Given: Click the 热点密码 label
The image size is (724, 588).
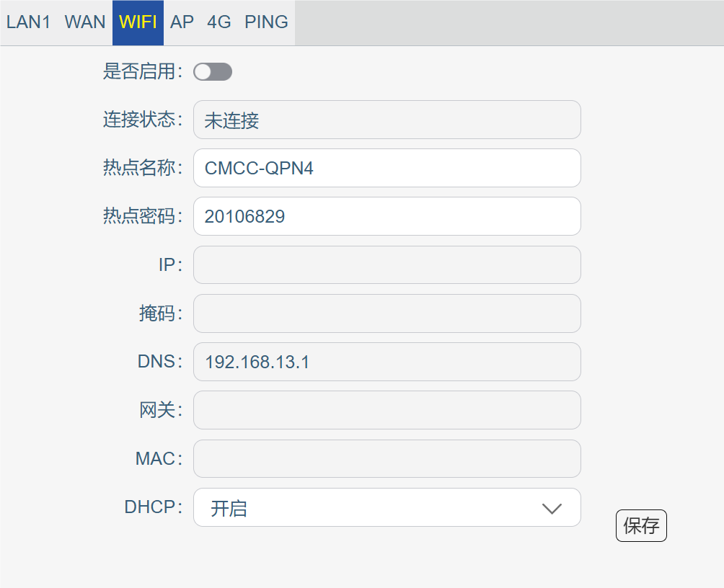Looking at the screenshot, I should (143, 216).
